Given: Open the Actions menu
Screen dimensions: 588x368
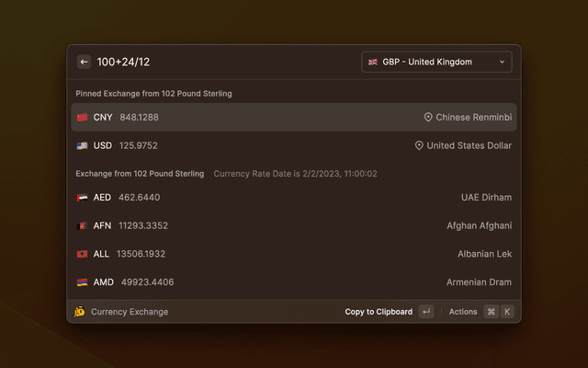Looking at the screenshot, I should click(x=463, y=312).
